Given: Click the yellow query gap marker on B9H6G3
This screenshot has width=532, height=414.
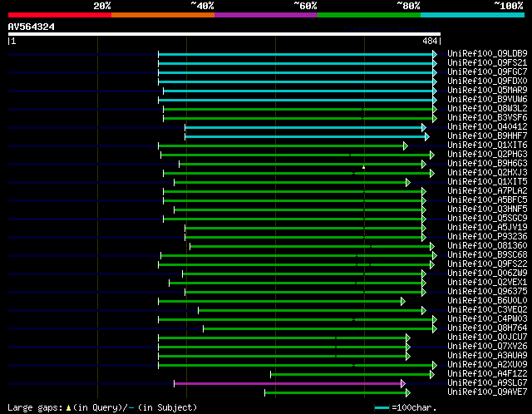Looking at the screenshot, I should (x=364, y=167).
